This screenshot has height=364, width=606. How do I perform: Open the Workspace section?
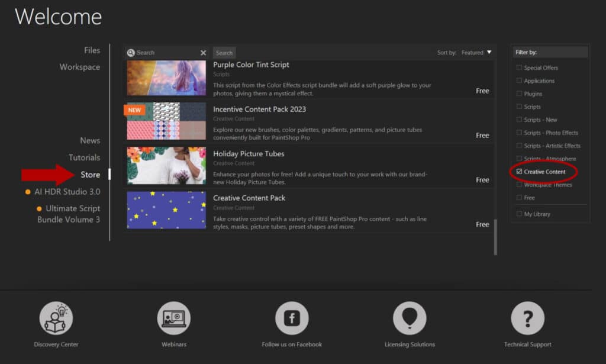click(80, 67)
